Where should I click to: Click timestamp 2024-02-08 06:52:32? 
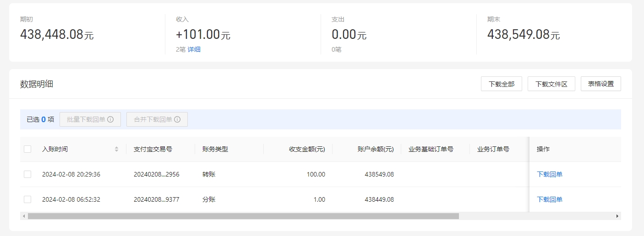[x=71, y=199]
